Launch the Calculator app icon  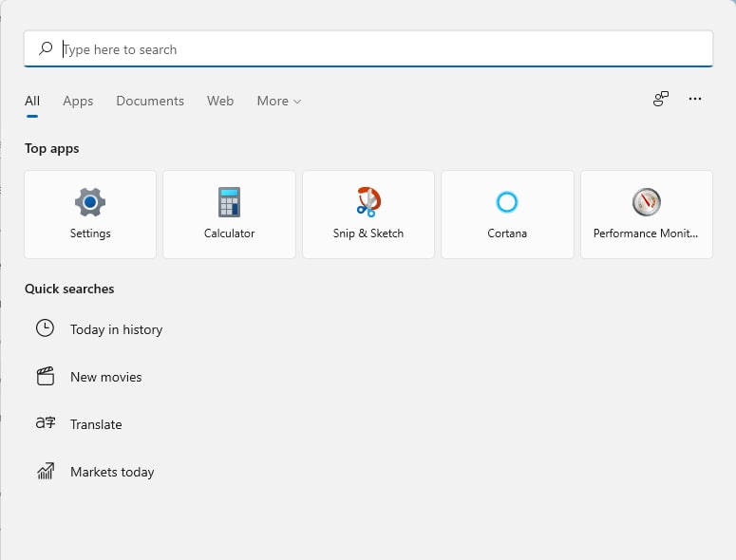click(229, 202)
